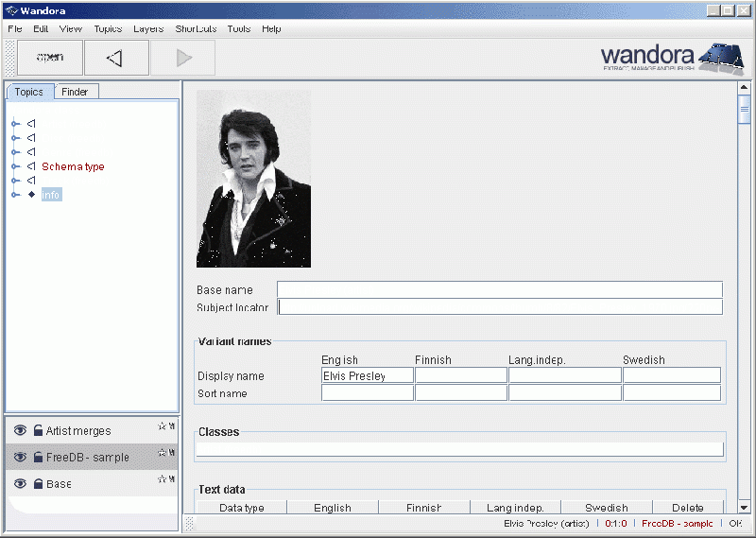Toggle visibility of the FreeDB - sample layer

19,458
